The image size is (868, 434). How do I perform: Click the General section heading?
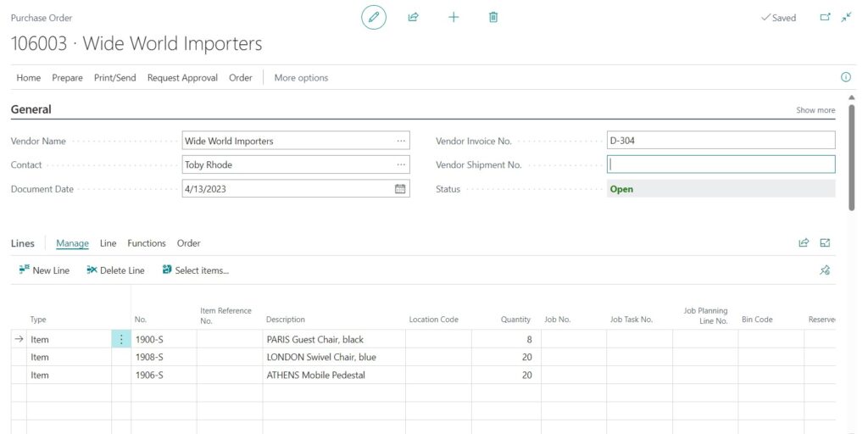(x=31, y=109)
